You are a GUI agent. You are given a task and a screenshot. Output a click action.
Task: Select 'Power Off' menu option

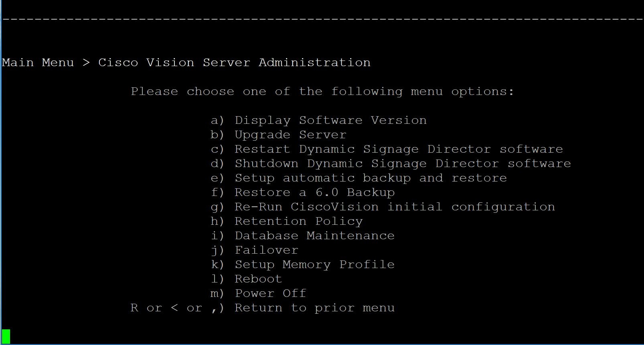(x=259, y=293)
